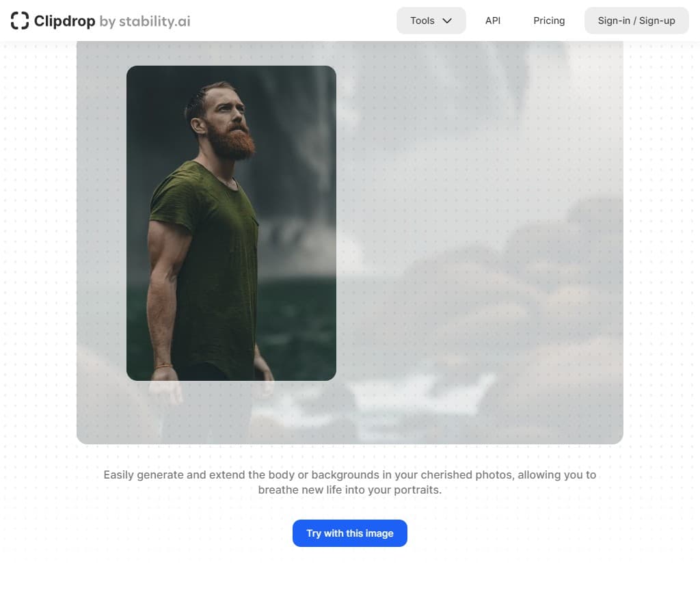Click the stability.ai text in the header
Image resolution: width=700 pixels, height=603 pixels.
154,21
